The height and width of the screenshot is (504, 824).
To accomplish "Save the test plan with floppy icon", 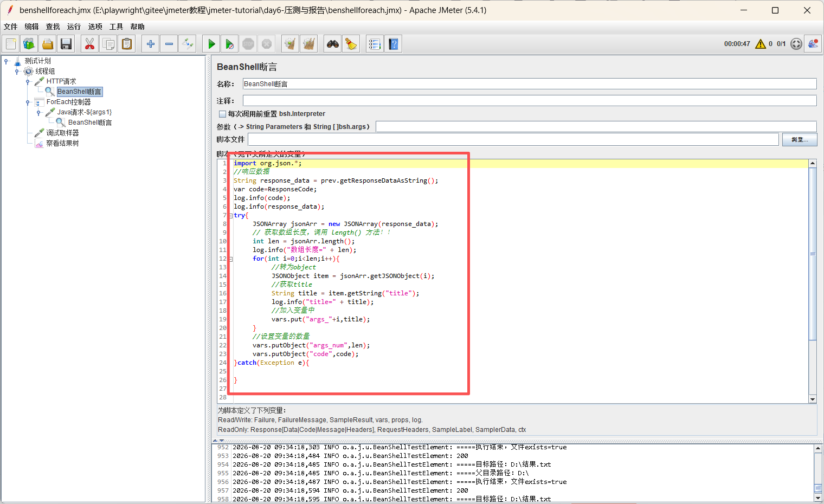I will 66,44.
